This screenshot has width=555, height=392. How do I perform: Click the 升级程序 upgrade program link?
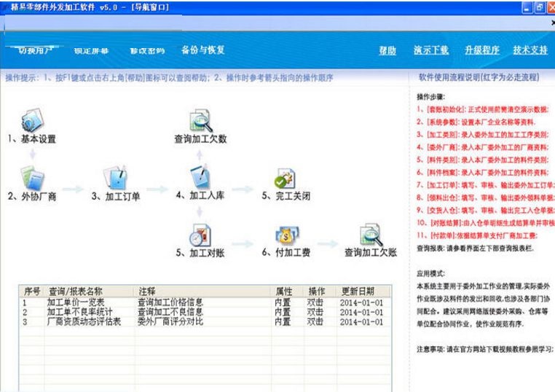point(482,50)
